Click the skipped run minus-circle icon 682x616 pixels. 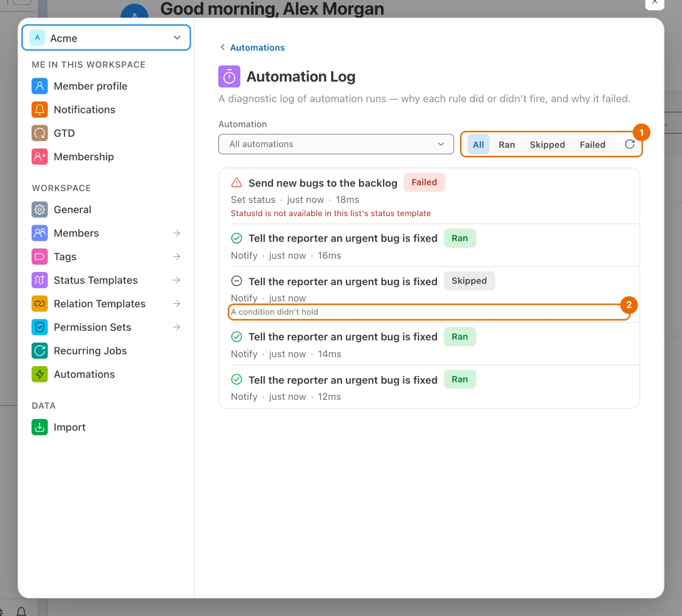click(x=237, y=281)
